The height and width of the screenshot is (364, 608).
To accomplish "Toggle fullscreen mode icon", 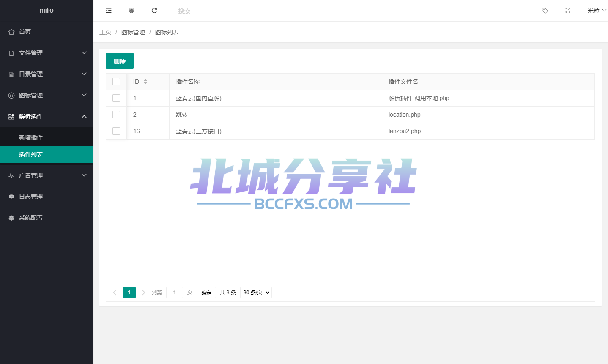I will tap(568, 11).
